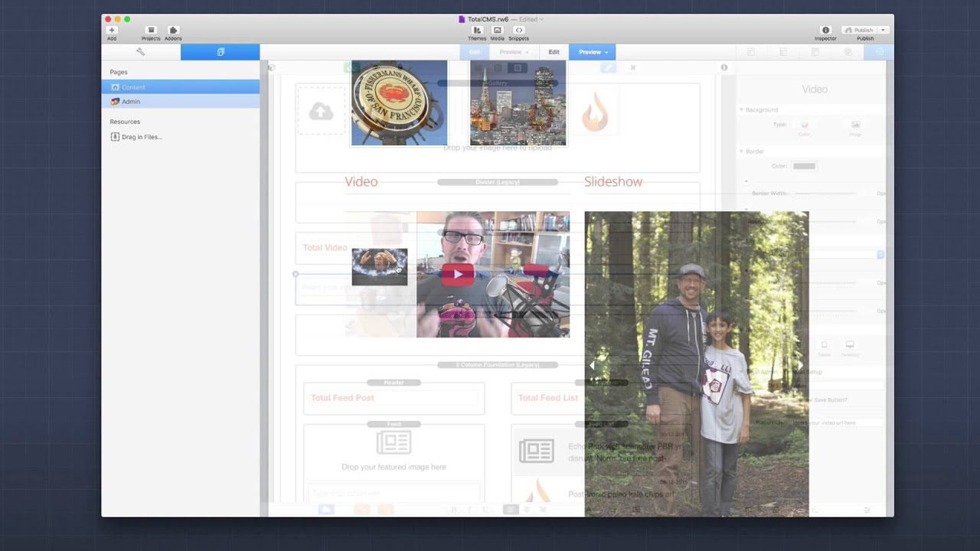Click the cloud upload image drop icon
The image size is (980, 551).
(321, 112)
